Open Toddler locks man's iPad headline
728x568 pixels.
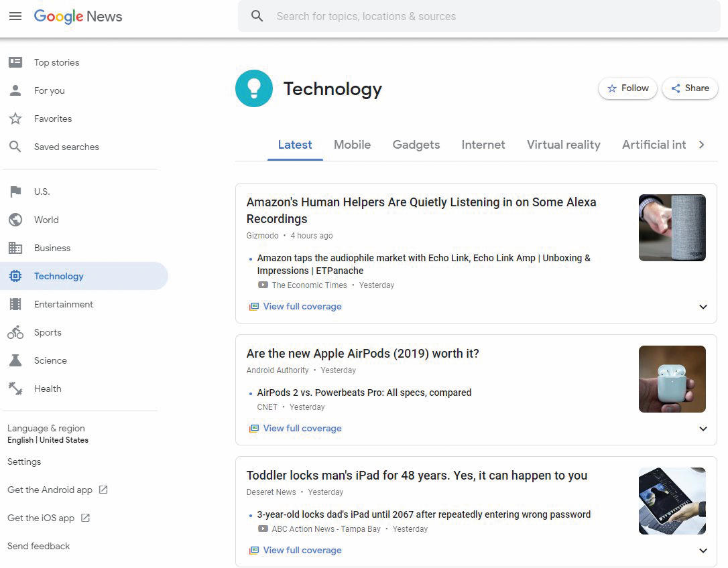[x=417, y=476]
